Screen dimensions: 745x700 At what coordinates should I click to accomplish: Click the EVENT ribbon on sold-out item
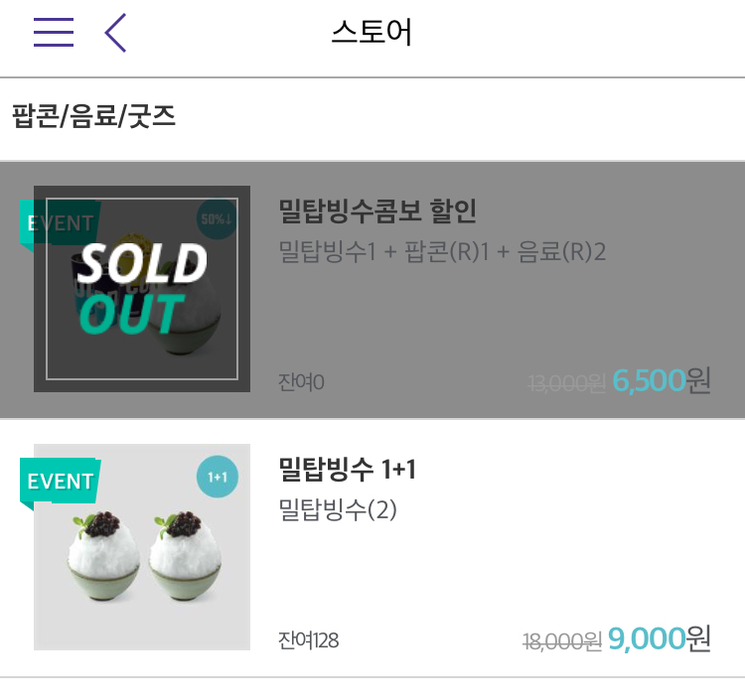click(58, 222)
